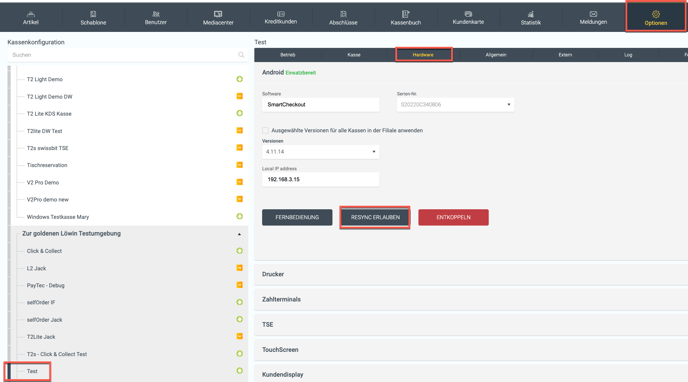Open the Optionen gear icon
This screenshot has width=688, height=382.
tap(656, 14)
